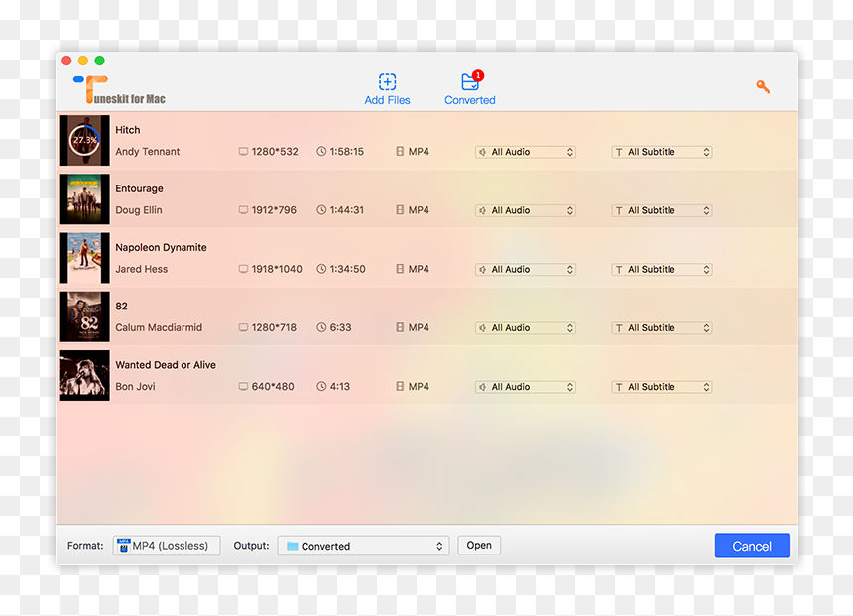The width and height of the screenshot is (853, 616).
Task: Click the duration value 6:33
Action: point(340,327)
